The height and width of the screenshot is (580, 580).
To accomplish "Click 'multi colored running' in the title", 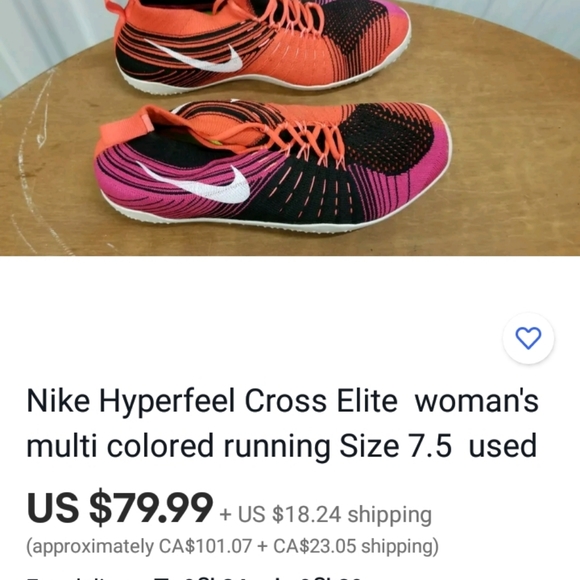I will click(x=178, y=446).
